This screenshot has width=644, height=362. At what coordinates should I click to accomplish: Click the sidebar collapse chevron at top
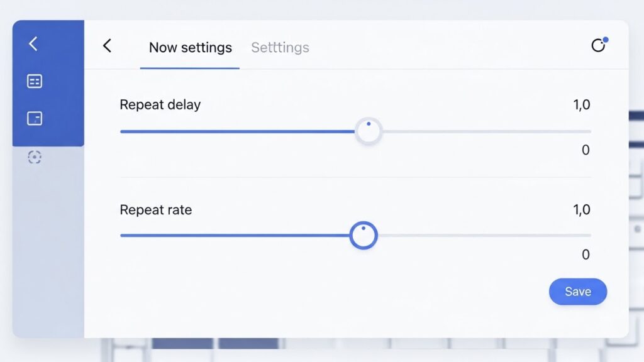pyautogui.click(x=33, y=43)
